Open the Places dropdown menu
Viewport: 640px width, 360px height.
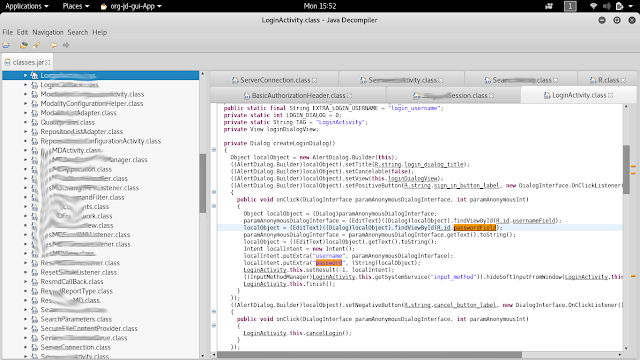coord(76,6)
